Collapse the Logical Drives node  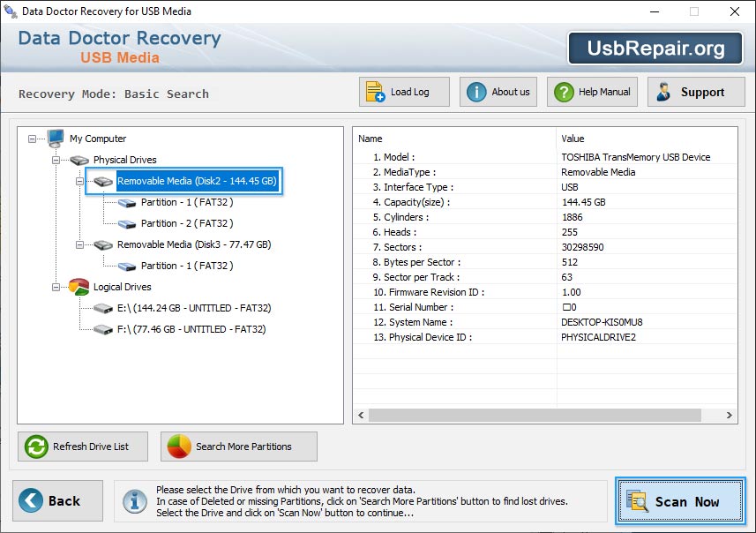tap(56, 288)
